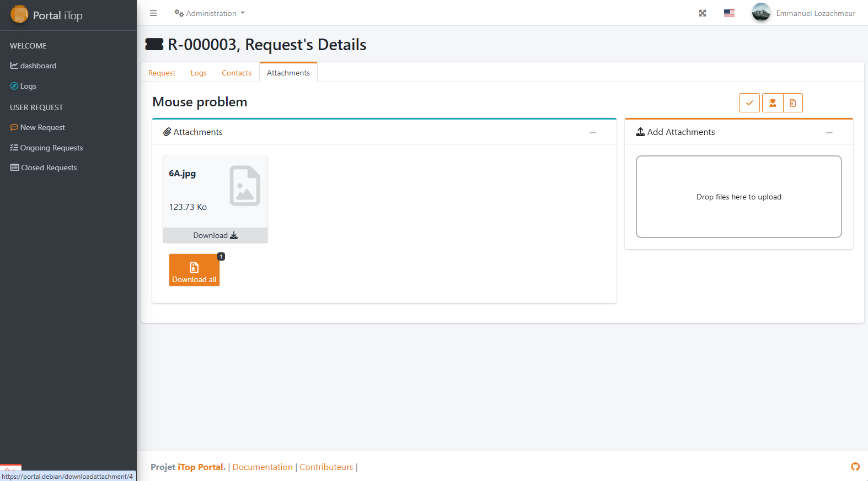
Task: Open the Administration dropdown menu
Action: click(210, 13)
